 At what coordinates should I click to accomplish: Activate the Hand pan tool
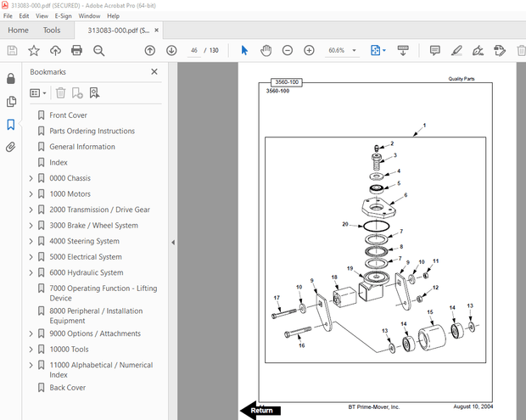(266, 51)
